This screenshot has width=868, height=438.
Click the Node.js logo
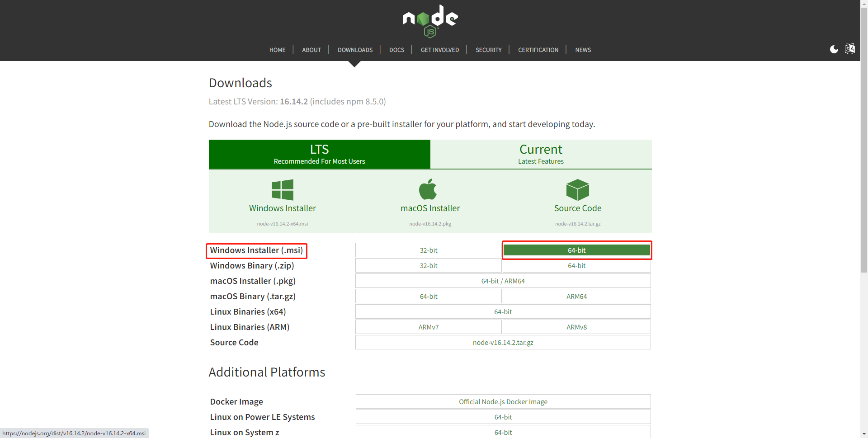pos(430,21)
